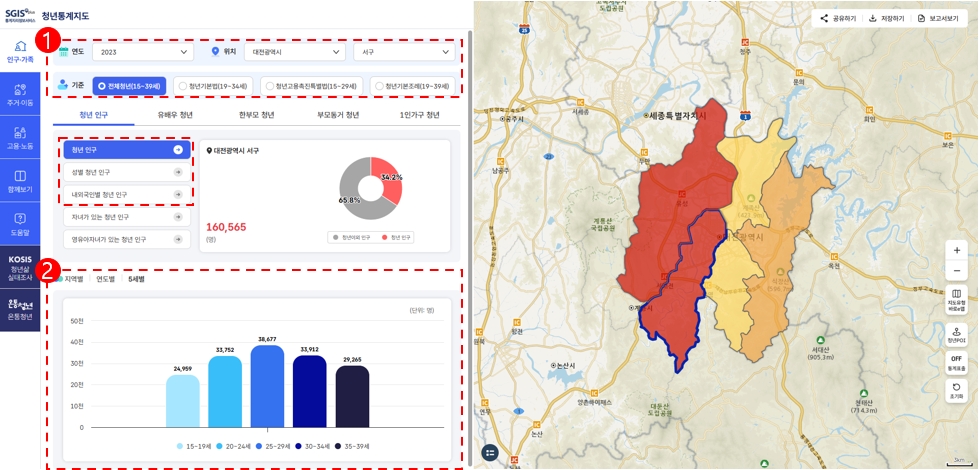This screenshot has height=470, width=979.
Task: Select the 청년고용촉진특별법(15~29세) radio option
Action: 310,86
